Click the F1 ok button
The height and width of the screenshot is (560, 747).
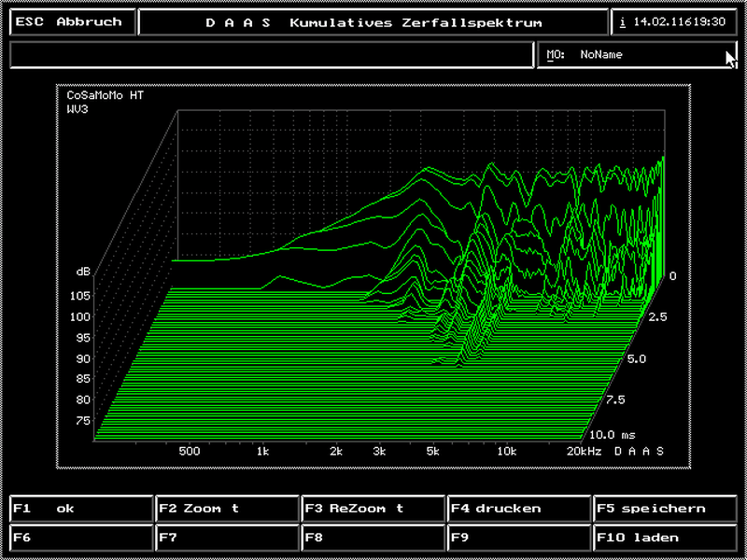coord(80,509)
